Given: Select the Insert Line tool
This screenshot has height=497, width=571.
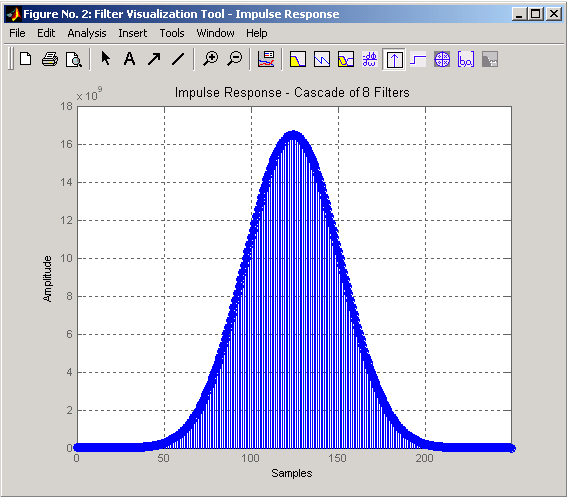Looking at the screenshot, I should click(x=178, y=59).
